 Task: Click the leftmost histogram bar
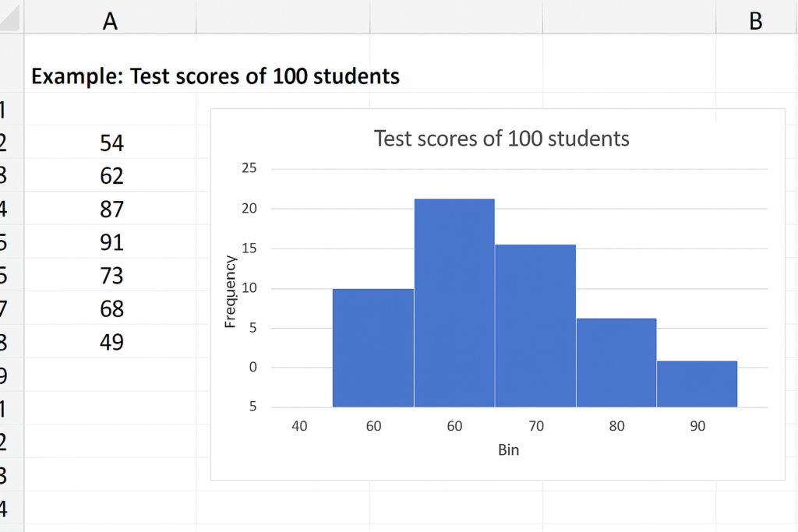pos(373,347)
